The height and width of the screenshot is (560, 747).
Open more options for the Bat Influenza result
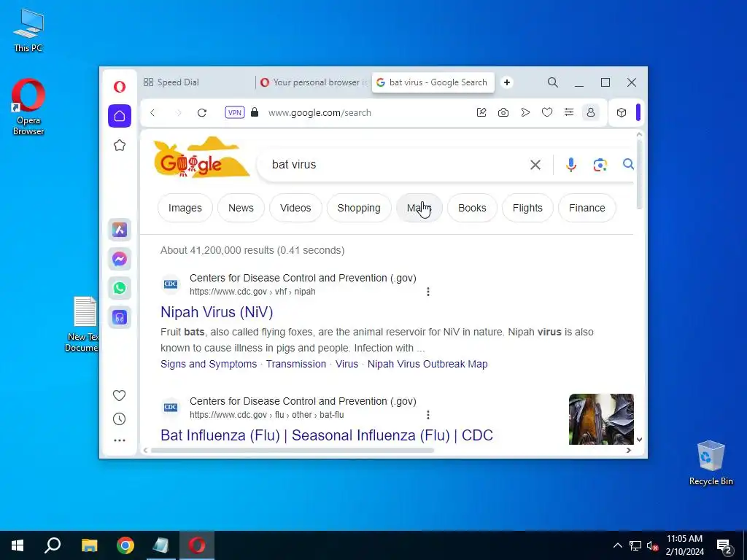(427, 415)
